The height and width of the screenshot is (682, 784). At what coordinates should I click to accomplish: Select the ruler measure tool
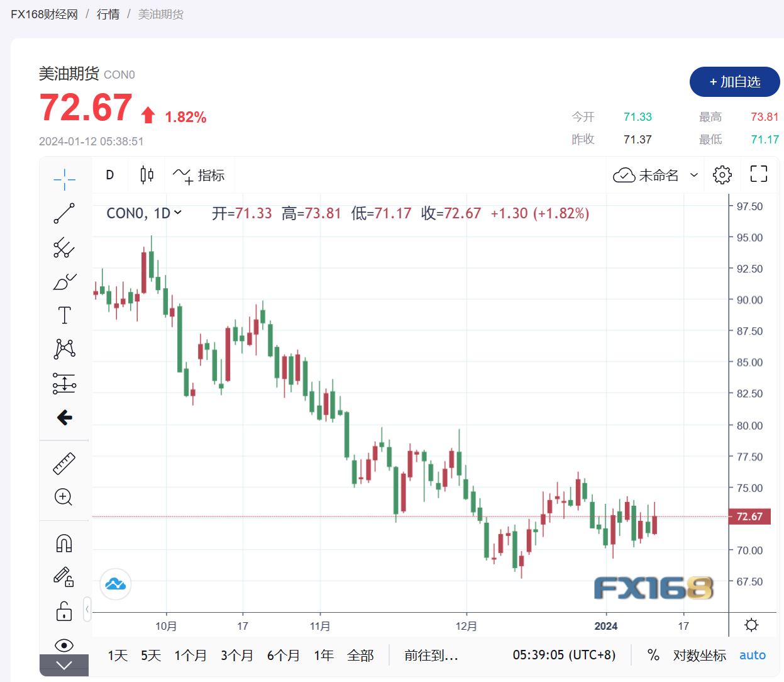(64, 464)
